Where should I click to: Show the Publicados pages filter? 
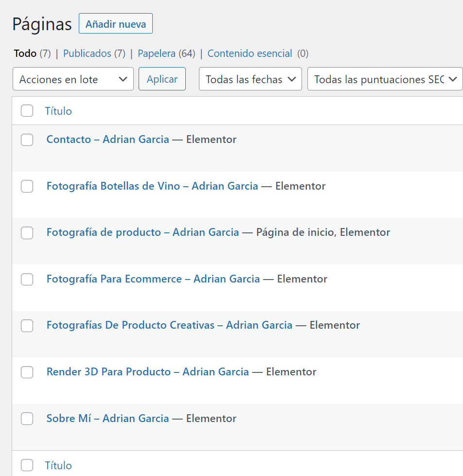[87, 53]
